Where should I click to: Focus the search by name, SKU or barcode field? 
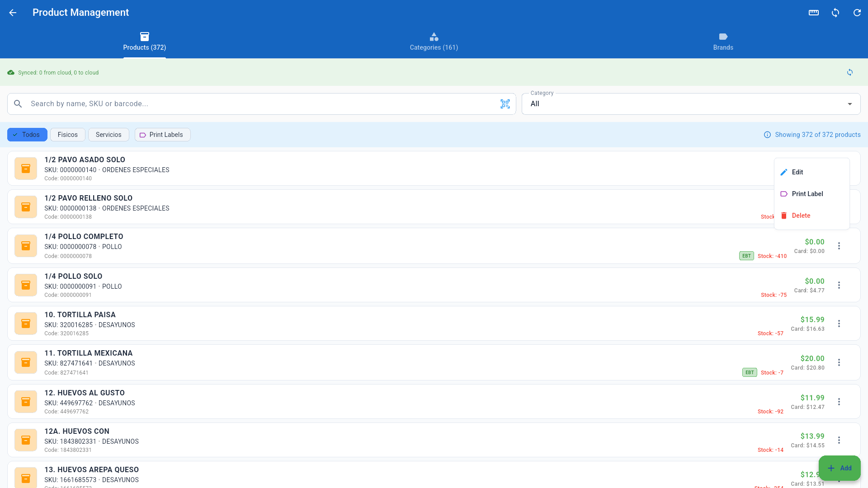[261, 104]
